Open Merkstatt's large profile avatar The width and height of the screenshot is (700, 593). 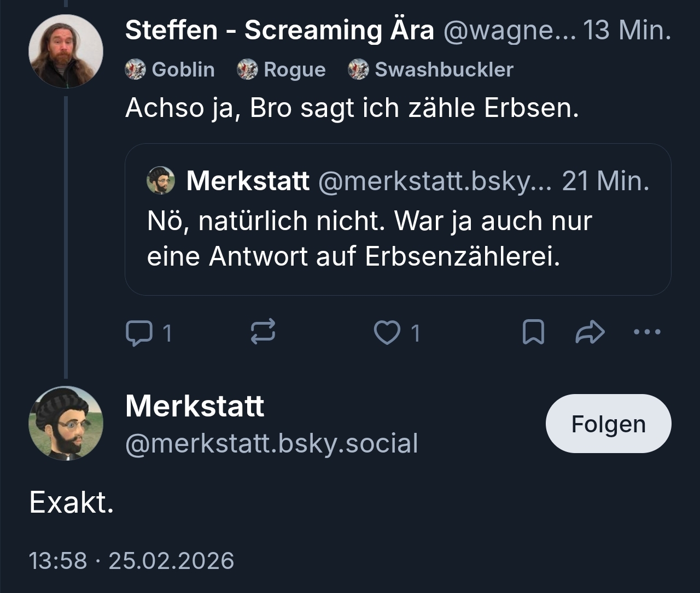tap(66, 424)
